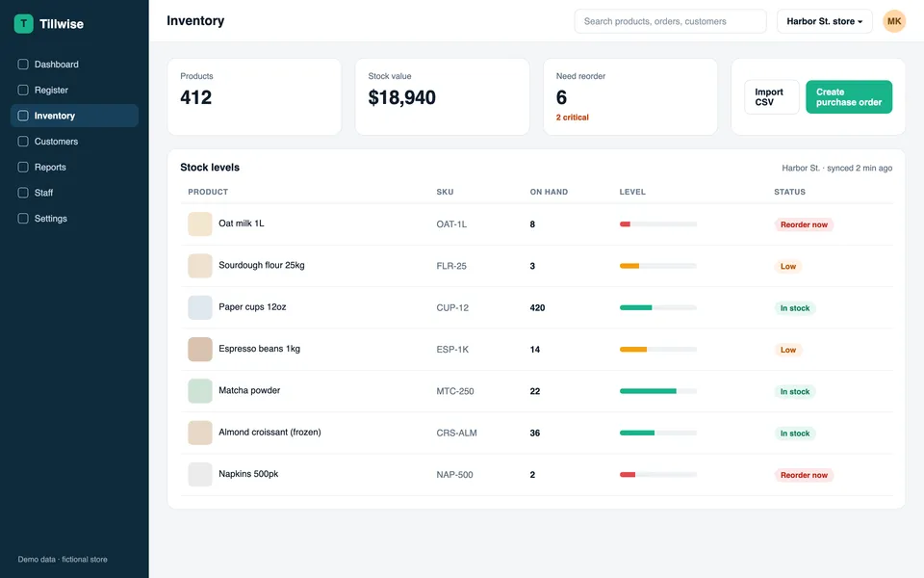Click Create purchase order button
This screenshot has height=578, width=924.
click(849, 96)
